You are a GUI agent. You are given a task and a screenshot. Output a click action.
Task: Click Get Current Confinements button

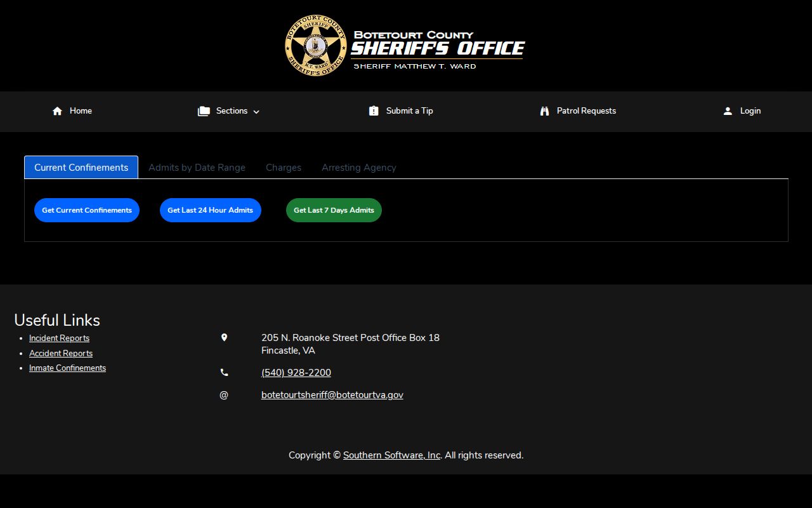pyautogui.click(x=87, y=210)
